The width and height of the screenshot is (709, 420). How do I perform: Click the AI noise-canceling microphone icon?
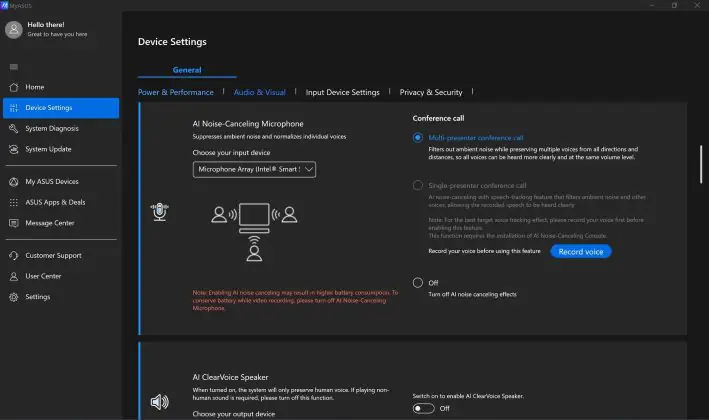(160, 212)
